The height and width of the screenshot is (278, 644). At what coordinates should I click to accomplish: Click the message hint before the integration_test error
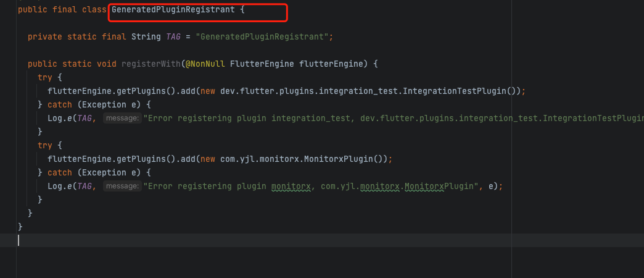click(x=122, y=118)
